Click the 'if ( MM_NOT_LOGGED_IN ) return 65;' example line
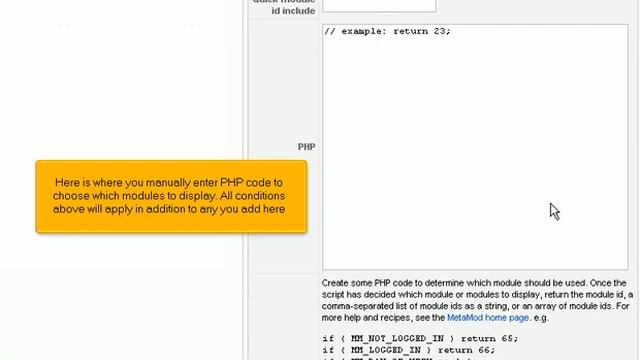Screen dimensions: 640x360 click(x=420, y=338)
